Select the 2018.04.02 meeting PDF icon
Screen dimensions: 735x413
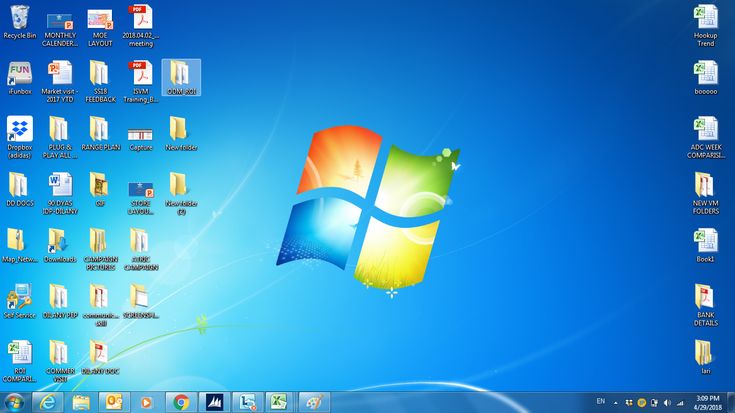[x=141, y=26]
